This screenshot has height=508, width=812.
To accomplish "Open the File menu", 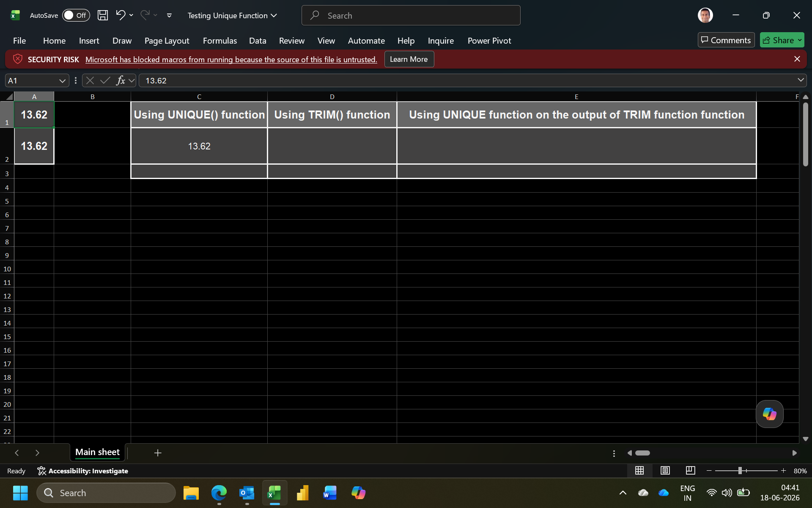I will click(x=19, y=41).
